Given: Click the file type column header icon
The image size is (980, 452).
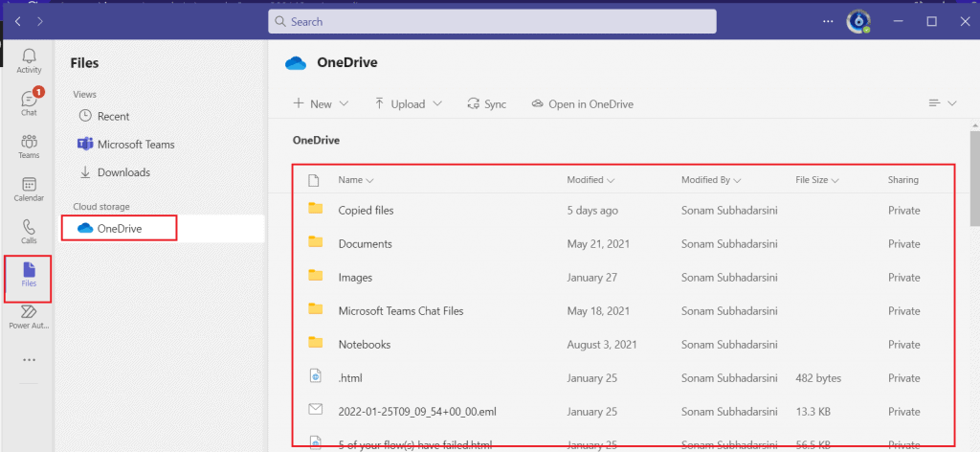Looking at the screenshot, I should [x=314, y=180].
